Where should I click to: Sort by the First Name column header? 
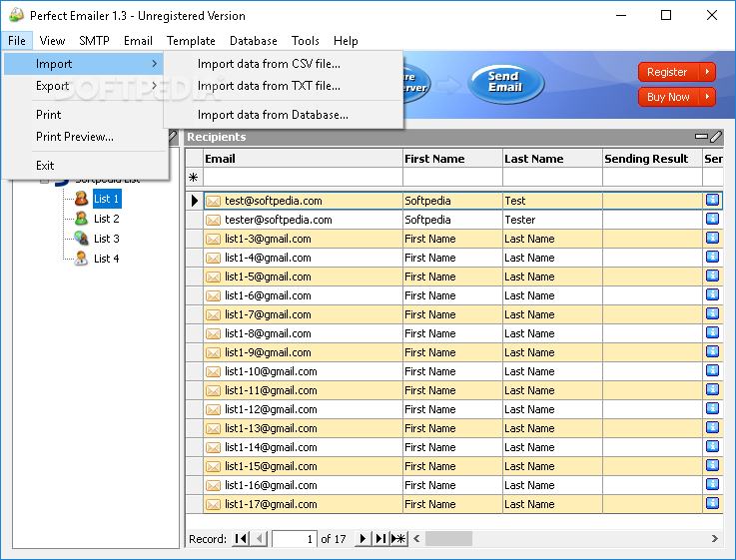tap(452, 159)
